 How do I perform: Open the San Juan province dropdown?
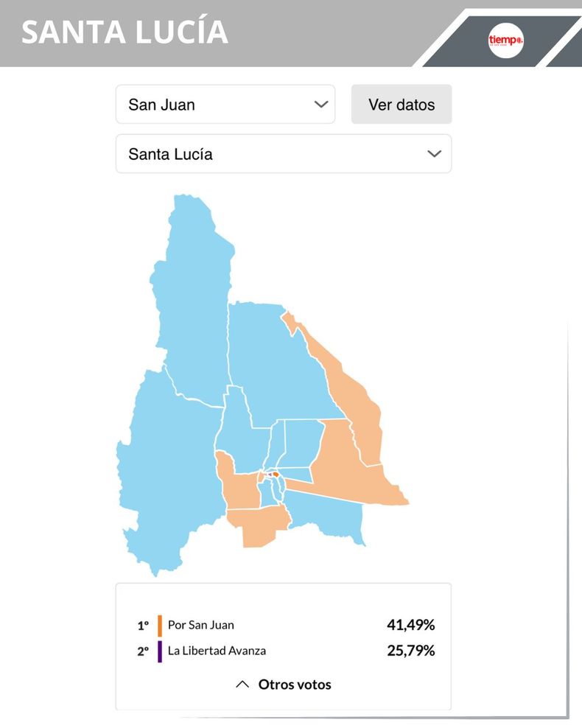point(225,105)
